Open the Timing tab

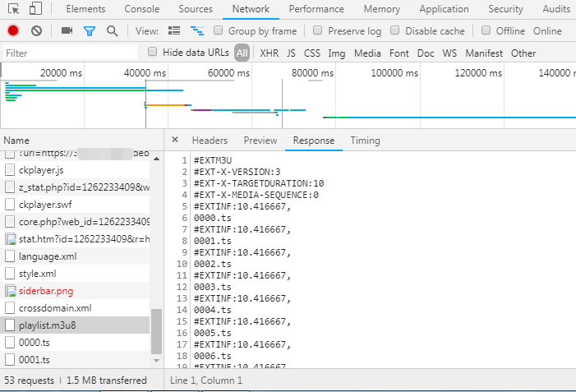[x=365, y=141]
